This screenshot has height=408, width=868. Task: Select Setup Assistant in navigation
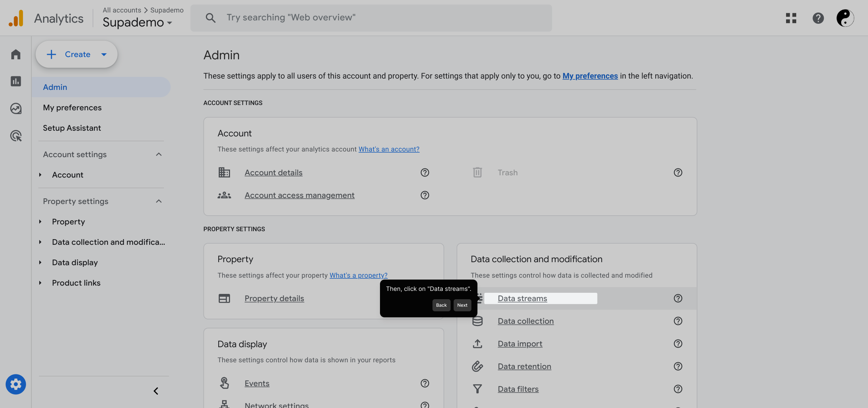72,128
